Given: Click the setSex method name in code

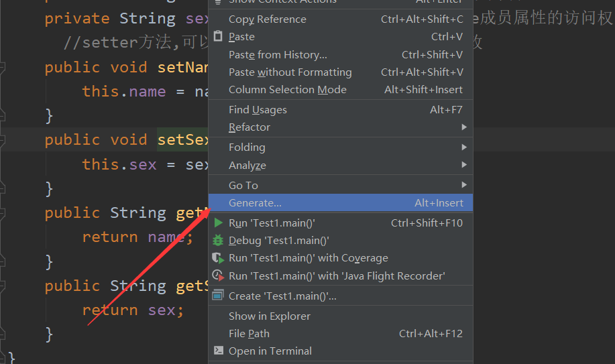Looking at the screenshot, I should tap(183, 139).
